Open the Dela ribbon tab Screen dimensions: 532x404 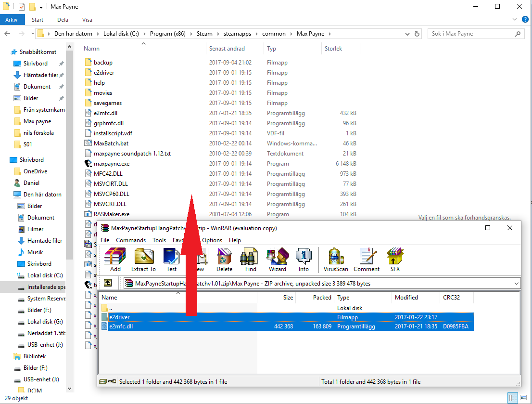click(63, 20)
